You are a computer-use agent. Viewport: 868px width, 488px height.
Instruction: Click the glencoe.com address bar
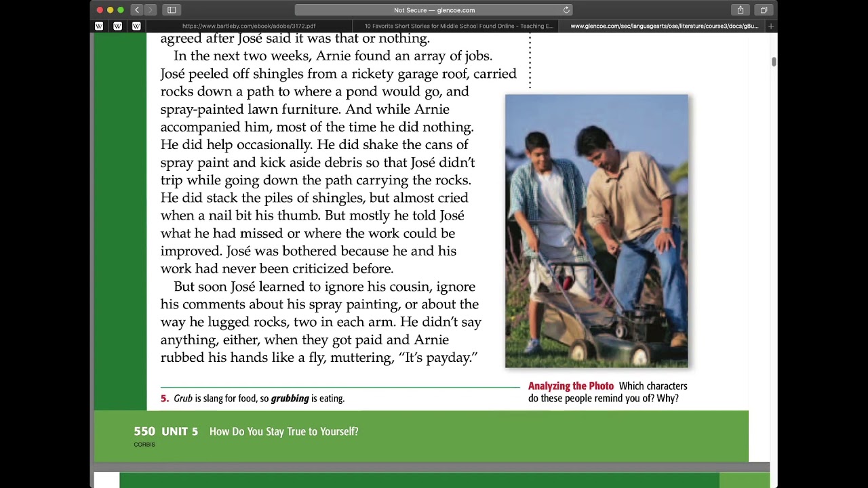[434, 10]
